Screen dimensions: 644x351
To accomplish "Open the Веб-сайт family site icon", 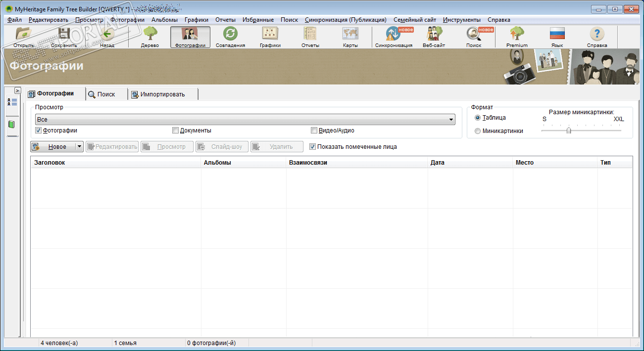I will click(x=434, y=37).
